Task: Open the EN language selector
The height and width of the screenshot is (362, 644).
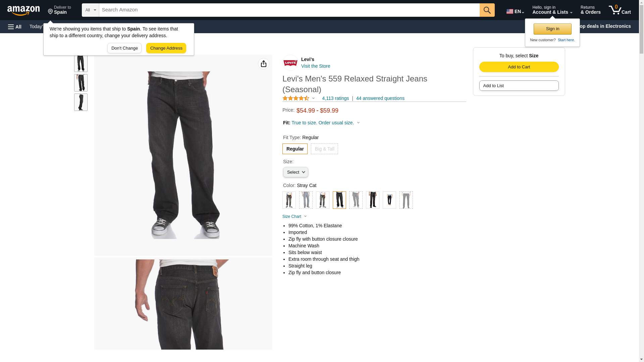Action: click(515, 11)
